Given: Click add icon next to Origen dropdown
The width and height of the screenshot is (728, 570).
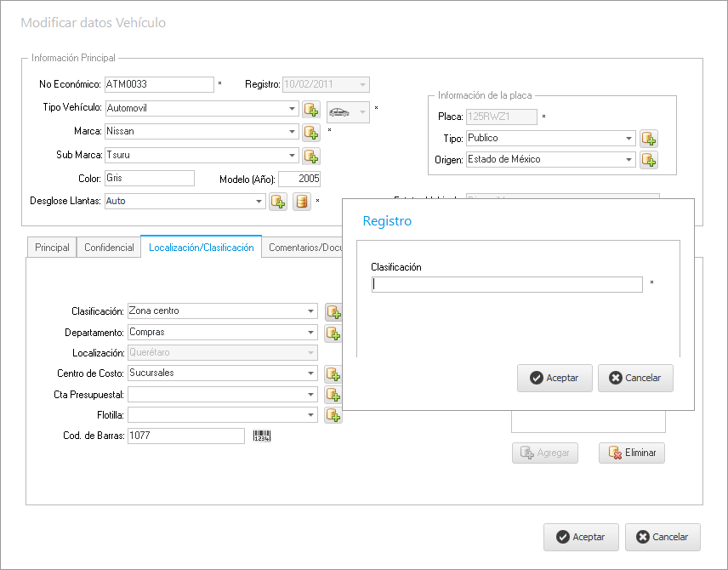Looking at the screenshot, I should 649,160.
